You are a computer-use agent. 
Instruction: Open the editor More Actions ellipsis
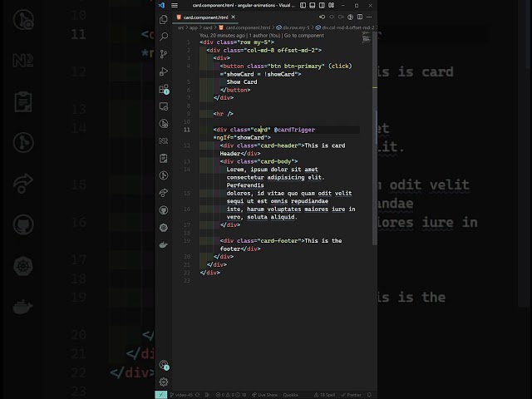369,17
